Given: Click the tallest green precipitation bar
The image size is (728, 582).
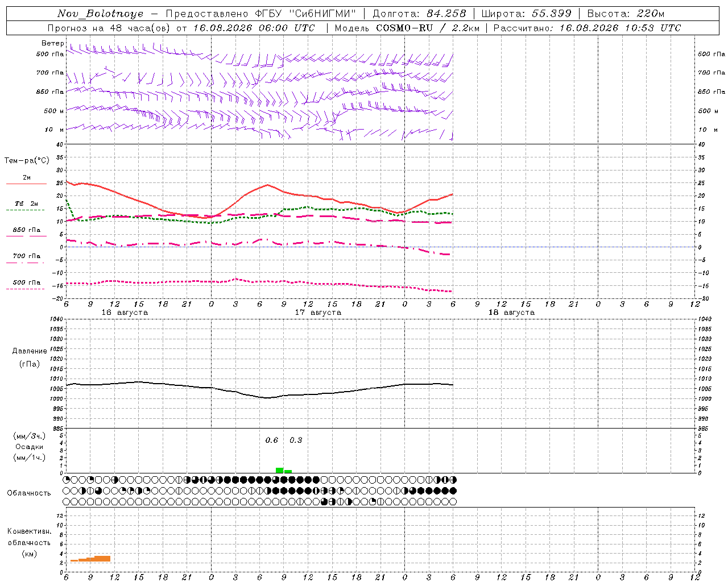Looking at the screenshot, I should 279,470.
